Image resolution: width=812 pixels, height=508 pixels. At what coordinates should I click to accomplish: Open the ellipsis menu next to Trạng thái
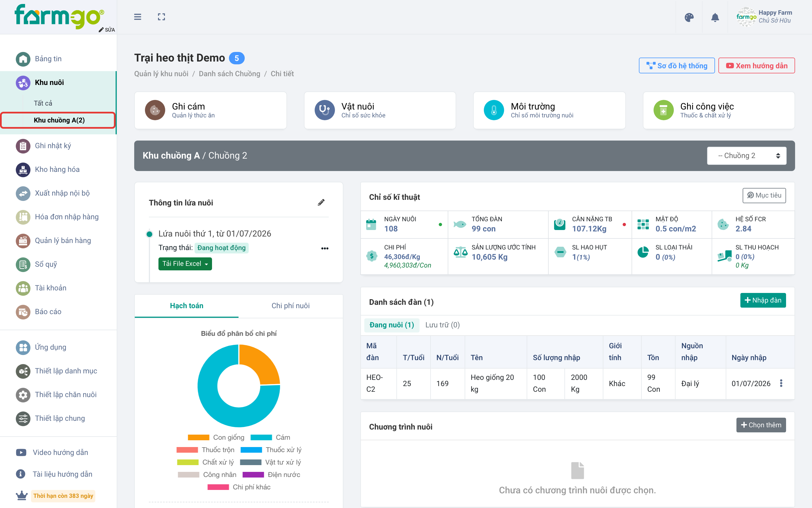(x=325, y=248)
